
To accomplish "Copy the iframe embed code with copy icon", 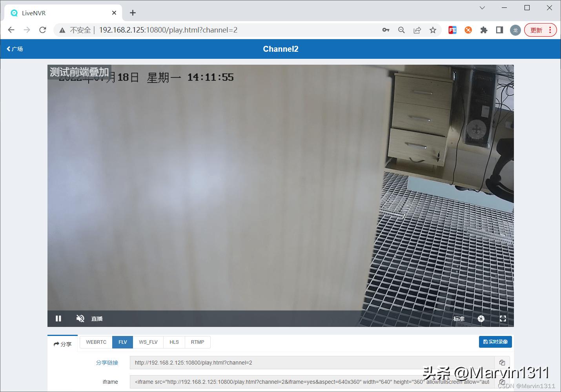I will [x=502, y=381].
